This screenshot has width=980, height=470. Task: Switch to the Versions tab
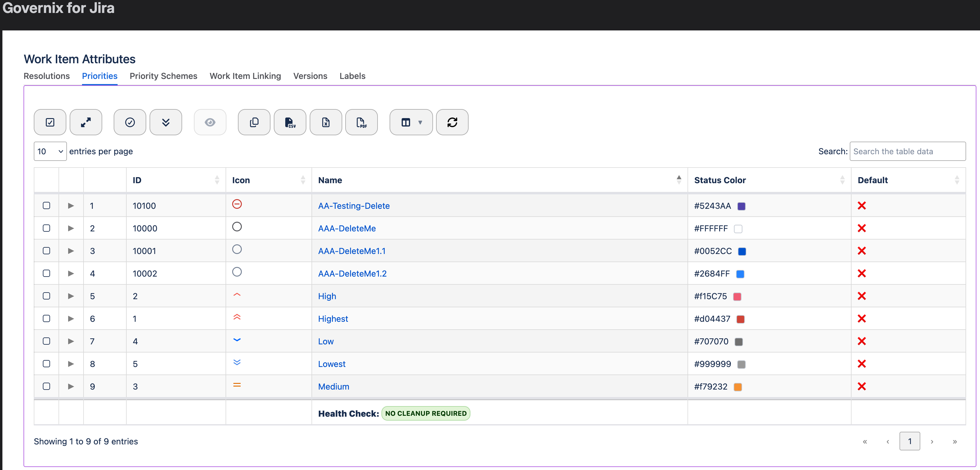[311, 76]
